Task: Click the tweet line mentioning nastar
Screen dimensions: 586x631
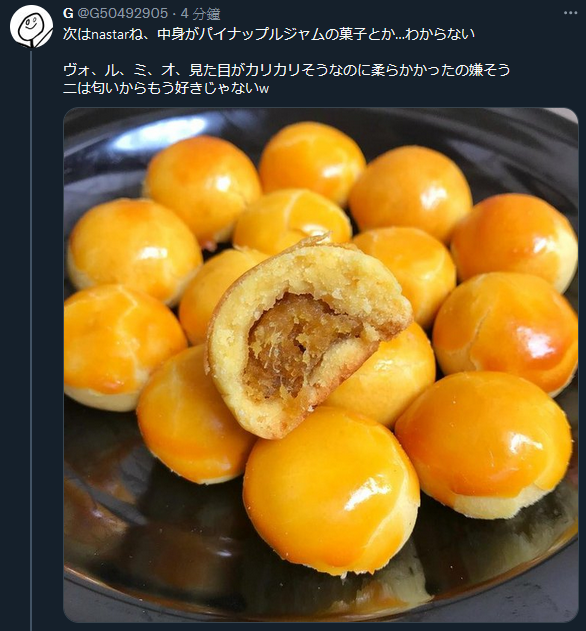Action: click(269, 34)
